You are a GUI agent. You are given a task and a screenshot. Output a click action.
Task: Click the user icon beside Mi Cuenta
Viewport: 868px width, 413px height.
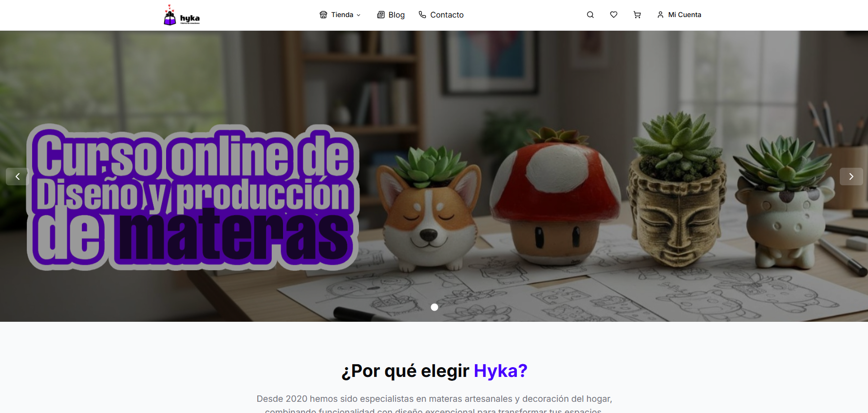[x=660, y=15]
